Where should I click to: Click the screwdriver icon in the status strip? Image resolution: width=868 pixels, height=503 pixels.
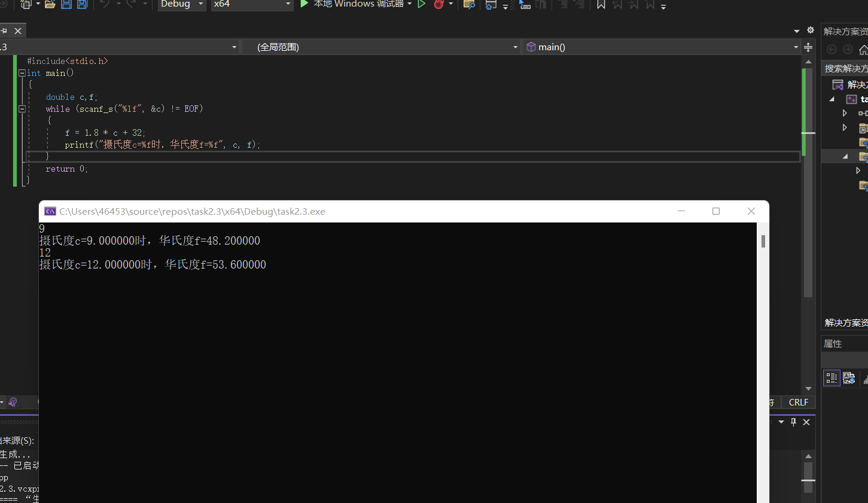point(13,402)
